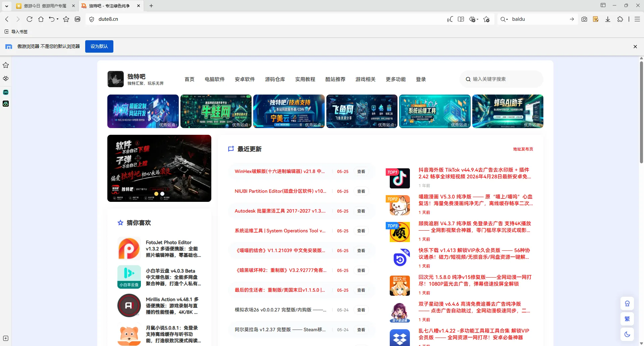The width and height of the screenshot is (644, 346).
Task: Reload the page with refresh icon
Action: pos(30,19)
